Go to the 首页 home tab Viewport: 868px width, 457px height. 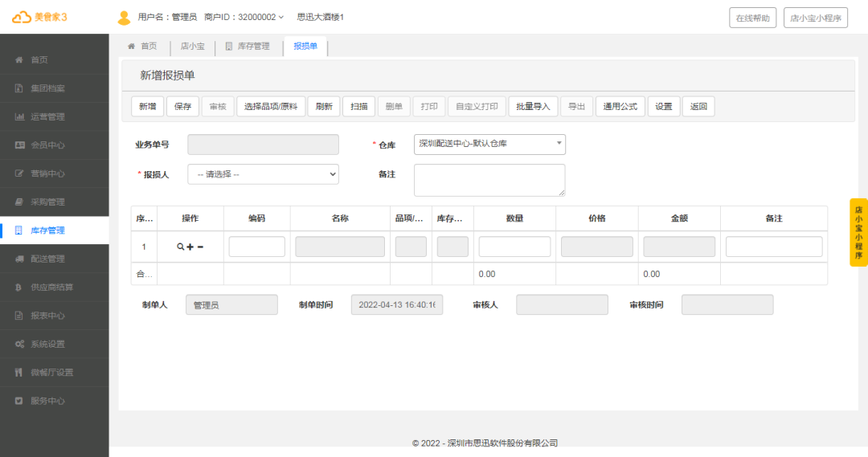[x=142, y=47]
